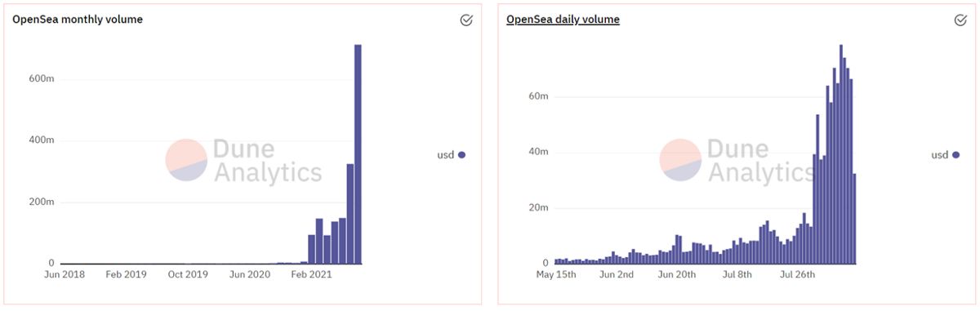The image size is (980, 311).
Task: Click the 60m y-axis label on daily chart
Action: 538,96
